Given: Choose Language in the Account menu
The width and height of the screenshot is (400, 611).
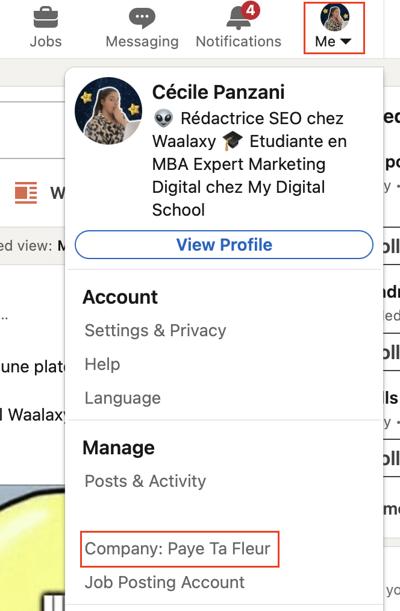Looking at the screenshot, I should tap(123, 398).
